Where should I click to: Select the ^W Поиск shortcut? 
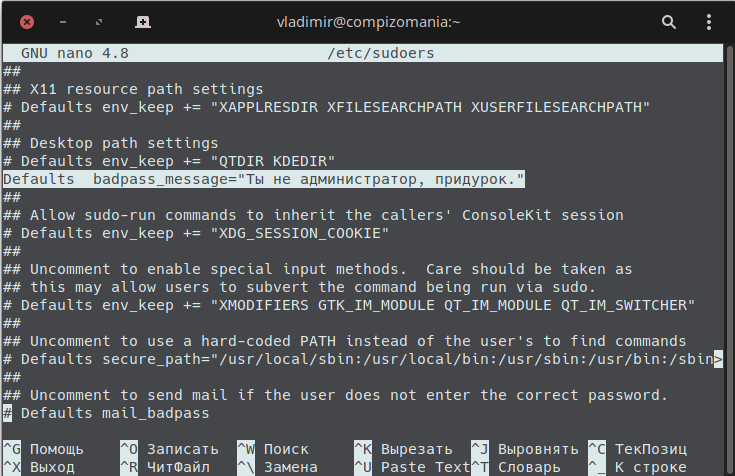pos(273,449)
